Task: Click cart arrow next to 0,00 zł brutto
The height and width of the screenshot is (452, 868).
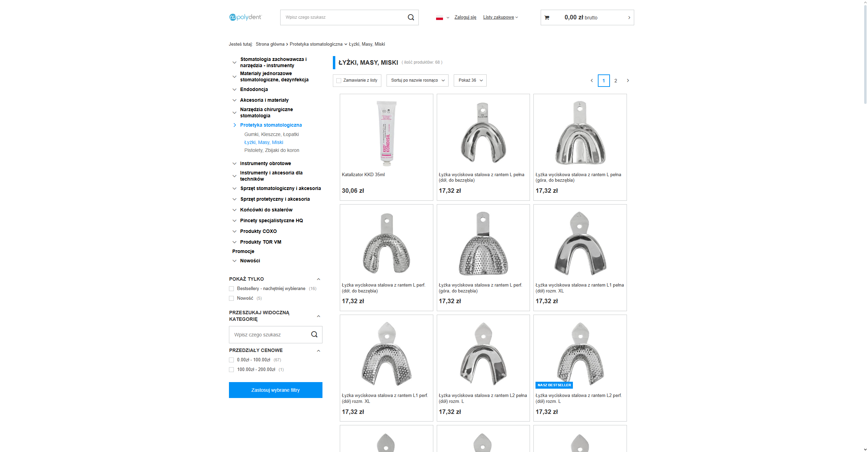Action: (629, 18)
